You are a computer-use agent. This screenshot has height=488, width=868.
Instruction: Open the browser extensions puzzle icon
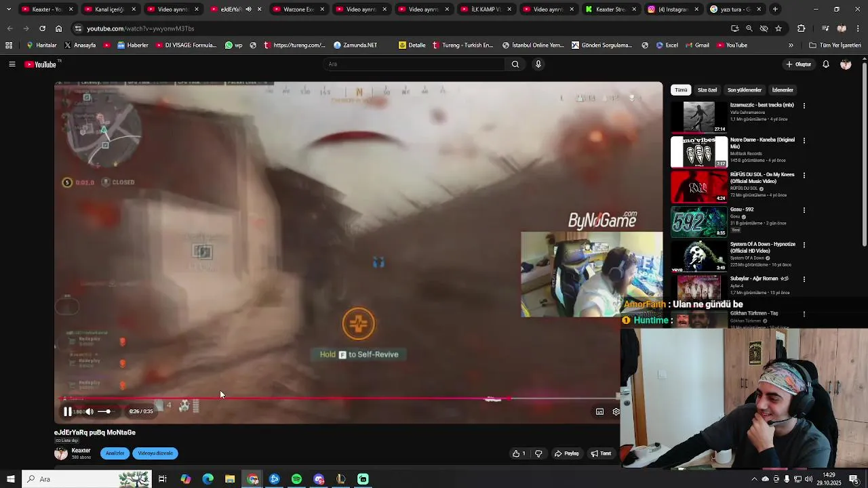[x=802, y=28]
